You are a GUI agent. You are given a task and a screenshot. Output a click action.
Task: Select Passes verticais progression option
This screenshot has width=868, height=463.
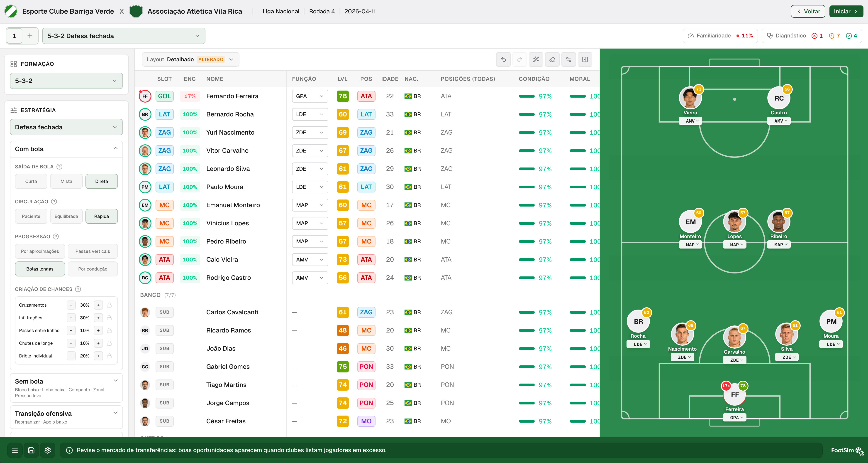[93, 251]
